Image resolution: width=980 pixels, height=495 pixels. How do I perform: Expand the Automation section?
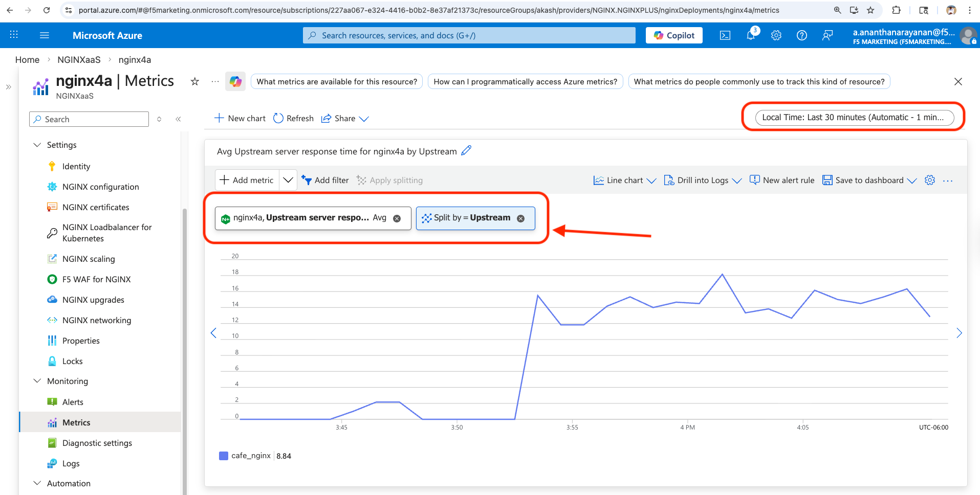[x=37, y=483]
